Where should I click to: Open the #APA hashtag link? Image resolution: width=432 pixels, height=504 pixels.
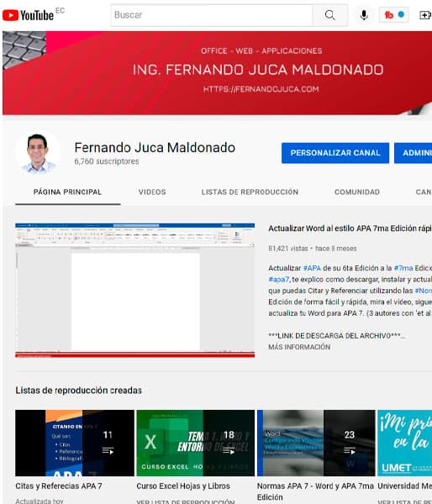pos(312,268)
